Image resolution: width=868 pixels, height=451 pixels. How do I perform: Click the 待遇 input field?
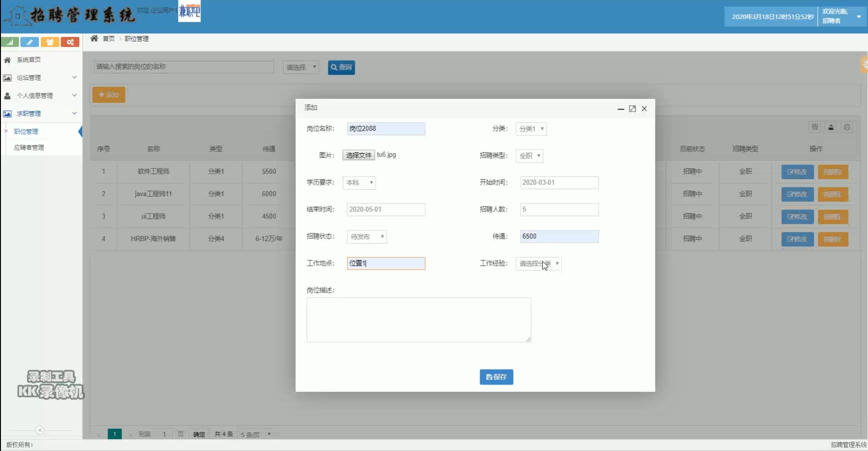coord(559,236)
